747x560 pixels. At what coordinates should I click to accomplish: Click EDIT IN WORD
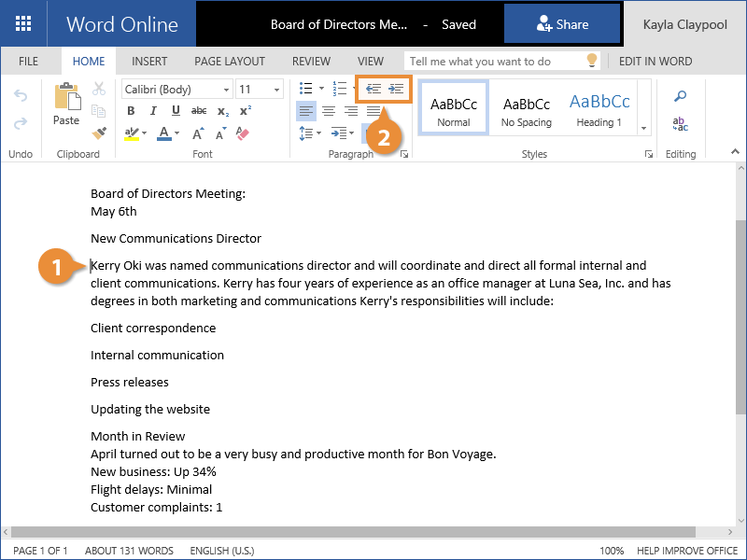coord(655,62)
